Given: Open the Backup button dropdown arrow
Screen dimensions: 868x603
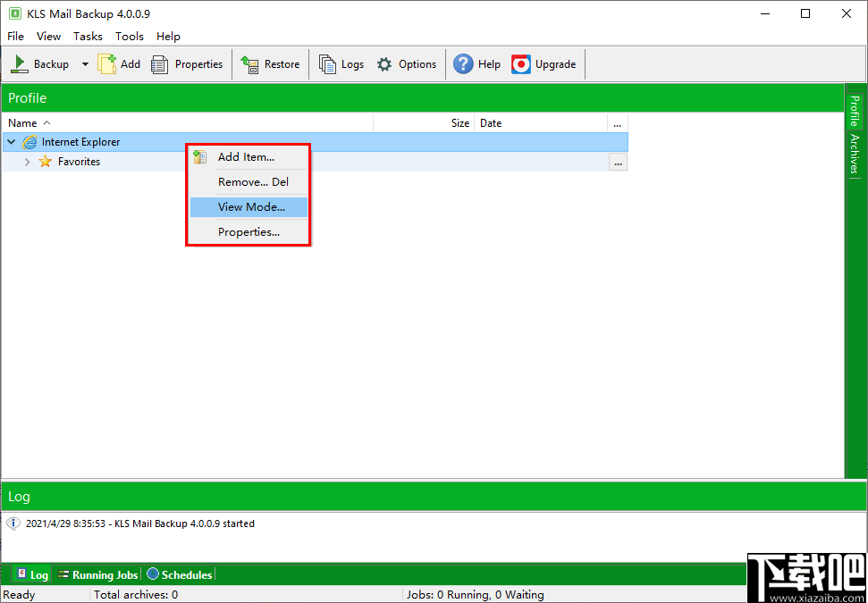Looking at the screenshot, I should coord(85,63).
